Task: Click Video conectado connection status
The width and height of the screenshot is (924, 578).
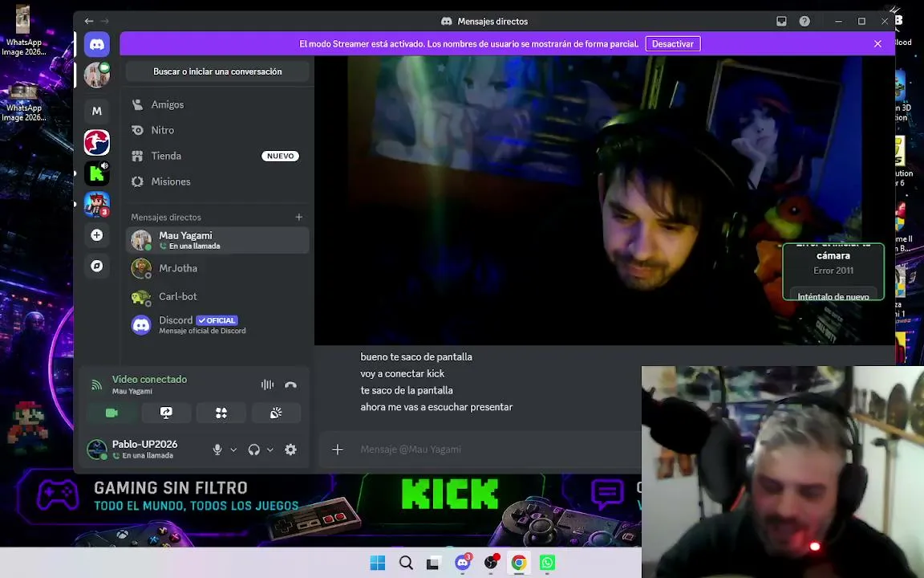Action: (150, 379)
